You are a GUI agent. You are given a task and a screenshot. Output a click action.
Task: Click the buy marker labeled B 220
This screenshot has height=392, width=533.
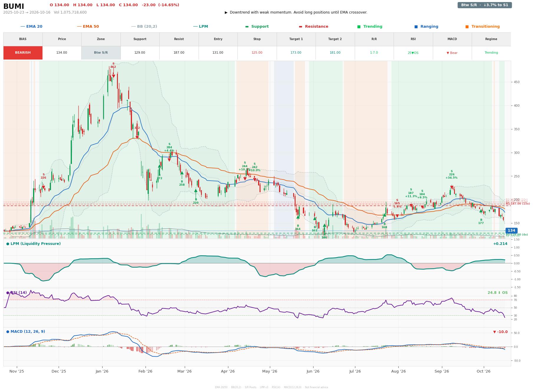tap(196, 191)
